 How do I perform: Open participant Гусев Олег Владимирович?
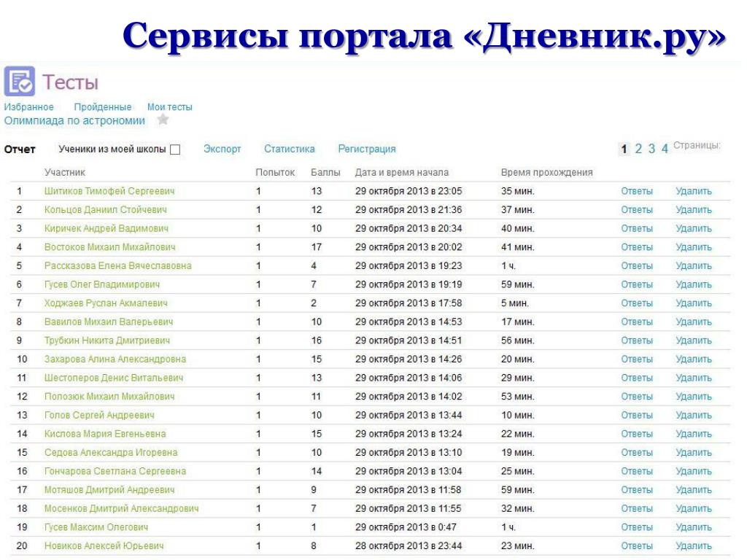pos(102,285)
